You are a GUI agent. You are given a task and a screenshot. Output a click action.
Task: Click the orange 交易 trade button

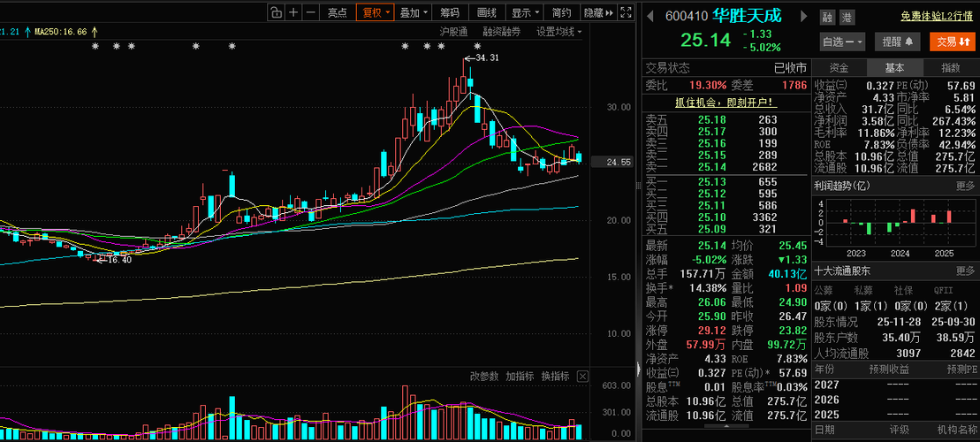tap(952, 42)
